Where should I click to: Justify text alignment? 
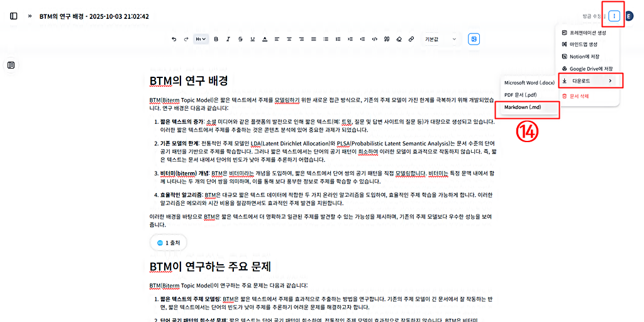(x=314, y=39)
